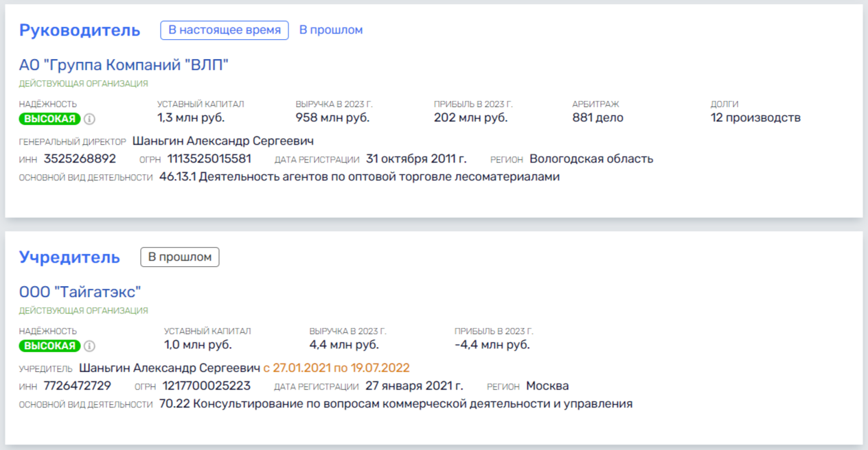Screen dimensions: 868x450
Task: Open the '881 дело' arbitration figure
Action: coord(597,117)
